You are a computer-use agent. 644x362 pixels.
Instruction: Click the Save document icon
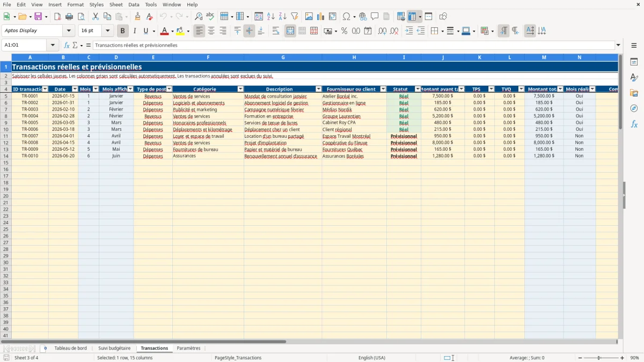point(39,17)
